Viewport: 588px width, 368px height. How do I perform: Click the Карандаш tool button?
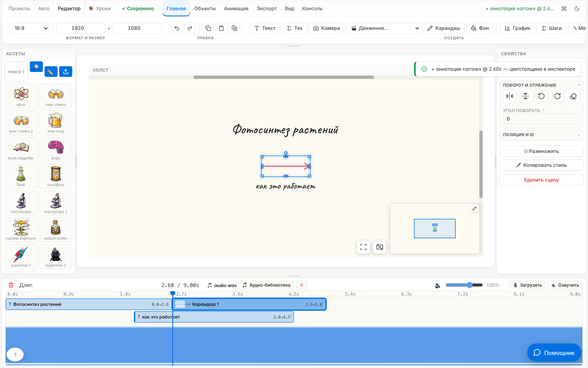click(443, 28)
